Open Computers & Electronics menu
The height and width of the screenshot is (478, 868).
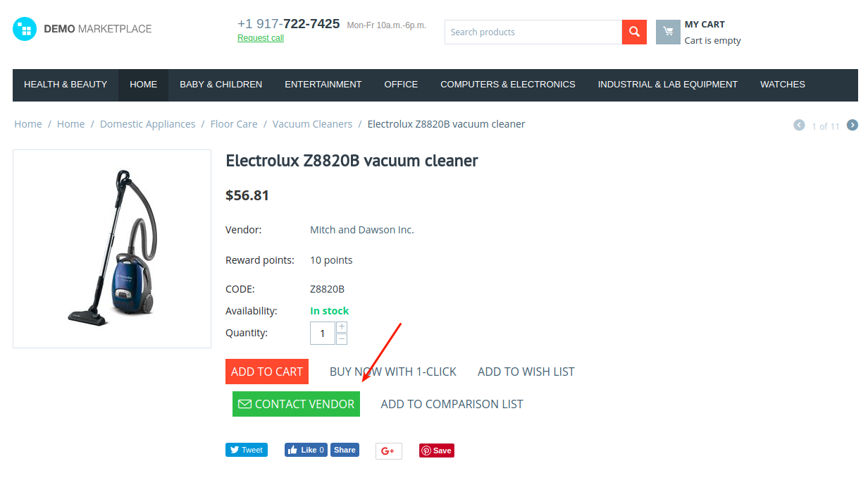point(508,85)
